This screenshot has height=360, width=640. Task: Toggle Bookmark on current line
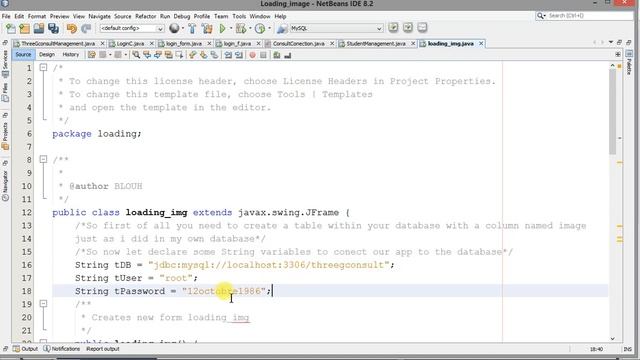pos(214,55)
